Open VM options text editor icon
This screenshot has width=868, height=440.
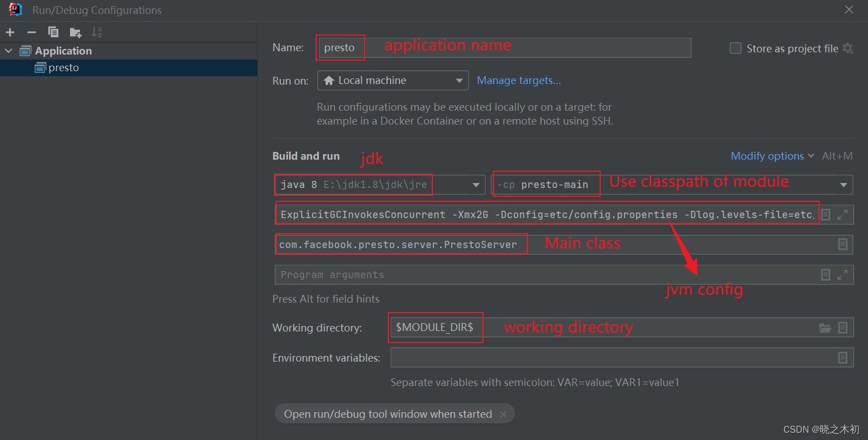[826, 215]
